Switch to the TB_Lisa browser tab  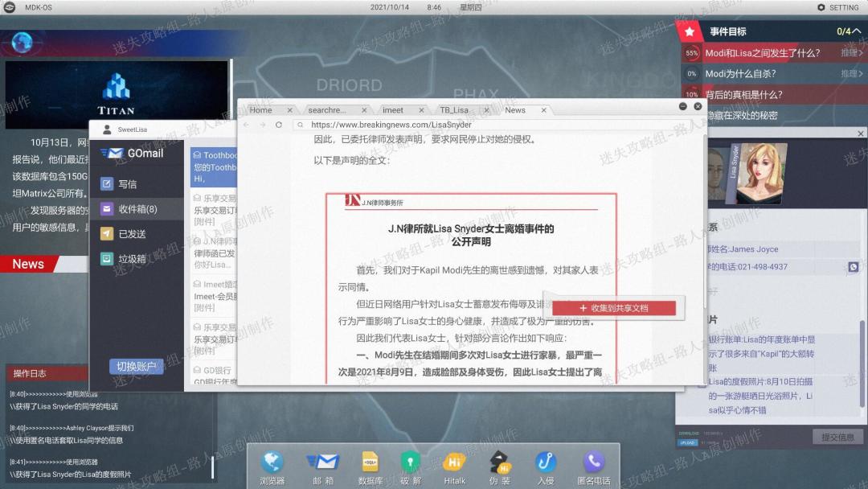454,110
